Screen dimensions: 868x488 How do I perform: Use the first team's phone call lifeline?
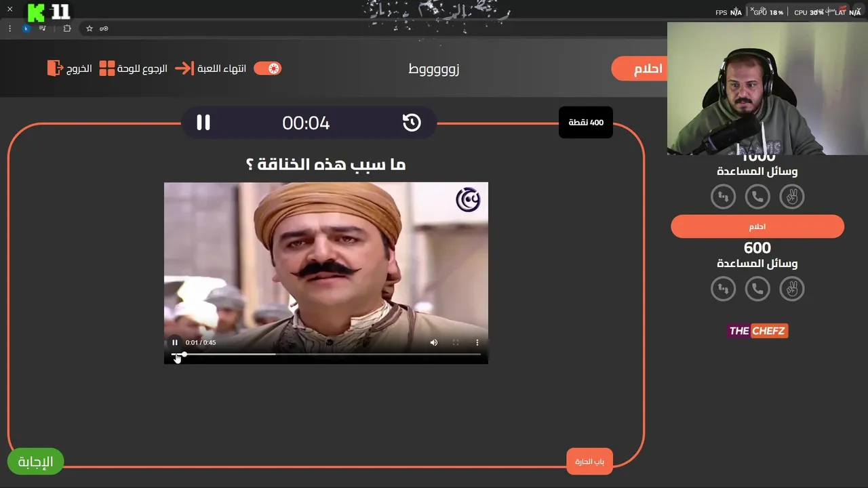point(757,197)
